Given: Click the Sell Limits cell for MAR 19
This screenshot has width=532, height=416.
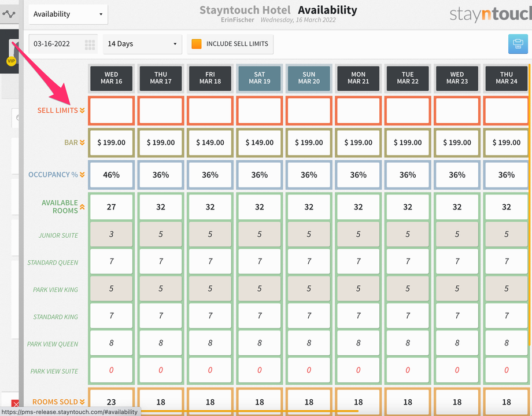Looking at the screenshot, I should [260, 111].
